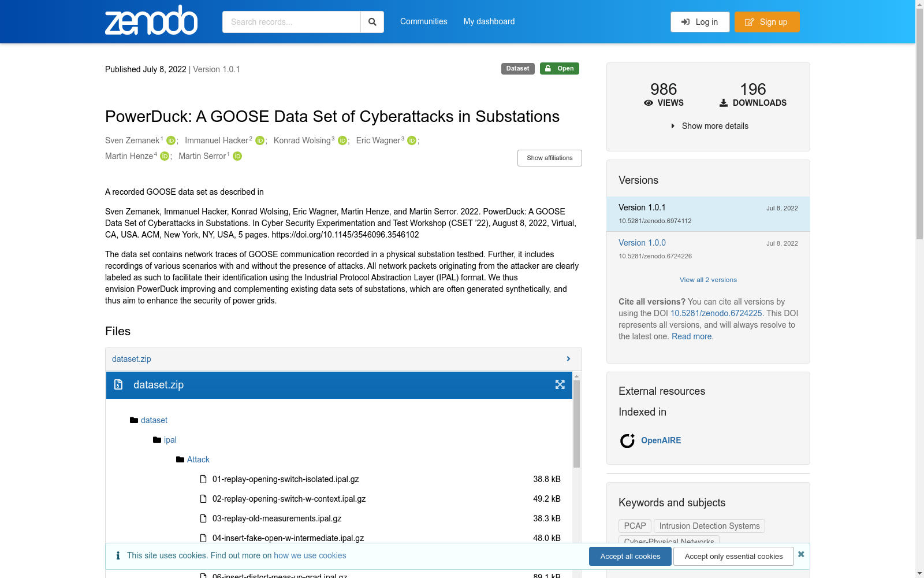The image size is (924, 578).
Task: Click View all 2 versions
Action: tap(708, 280)
